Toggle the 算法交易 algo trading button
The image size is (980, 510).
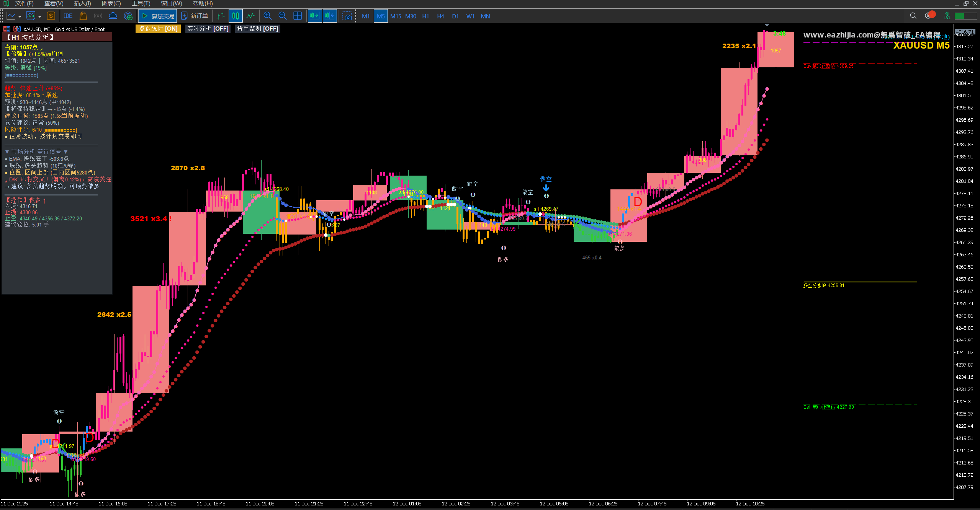pos(157,16)
